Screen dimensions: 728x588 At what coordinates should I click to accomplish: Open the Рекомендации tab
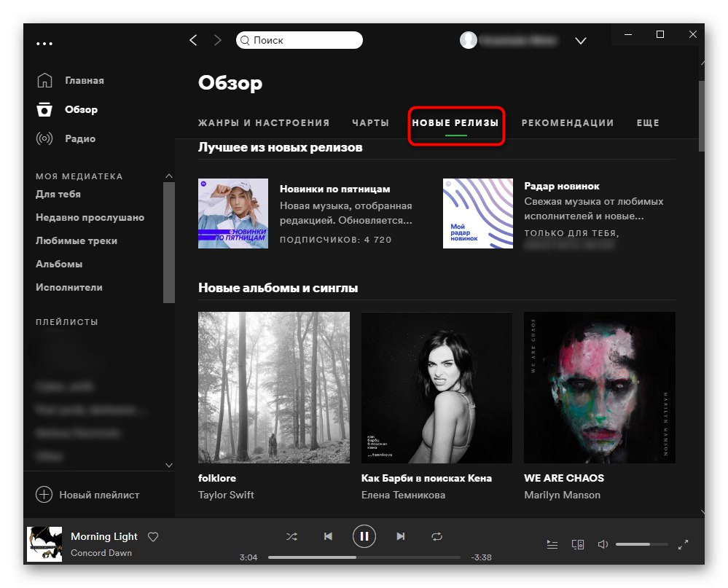click(x=568, y=123)
